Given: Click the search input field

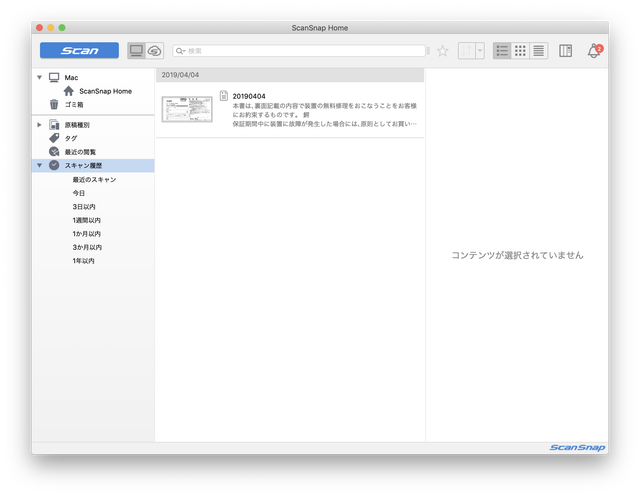Looking at the screenshot, I should [x=300, y=51].
